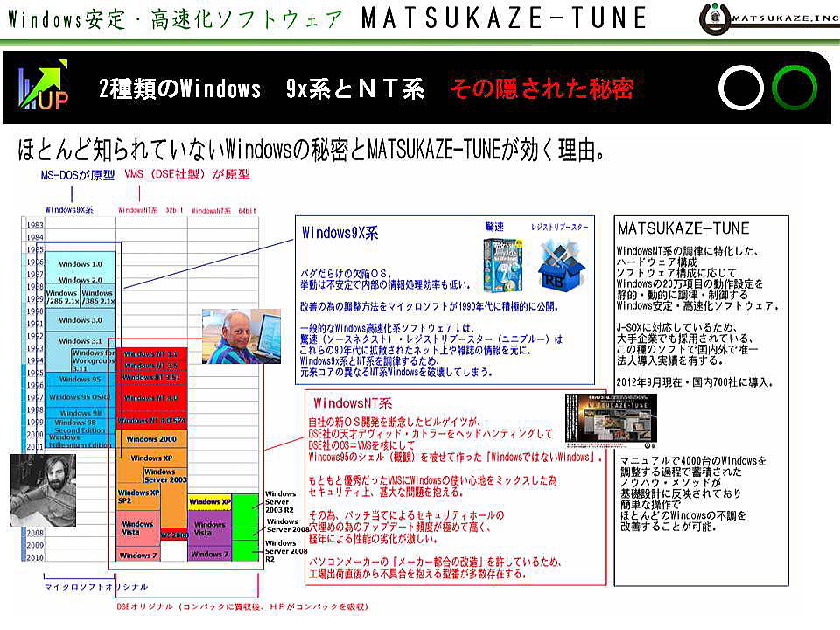This screenshot has width=840, height=630.
Task: Click the MATSUKAZE.INC logo
Action: (x=769, y=18)
